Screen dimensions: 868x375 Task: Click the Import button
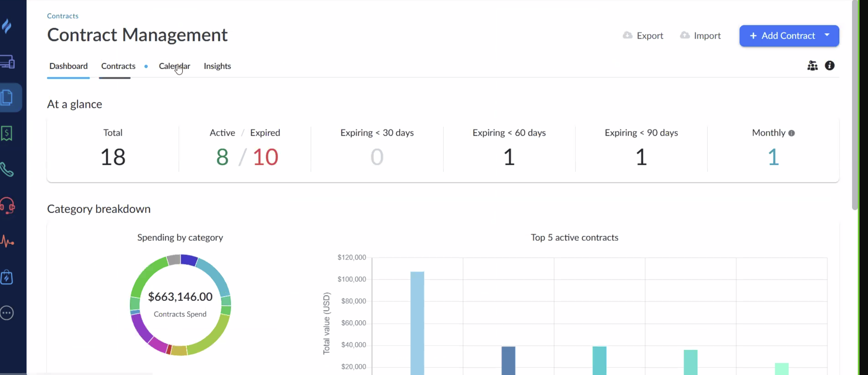pyautogui.click(x=700, y=36)
